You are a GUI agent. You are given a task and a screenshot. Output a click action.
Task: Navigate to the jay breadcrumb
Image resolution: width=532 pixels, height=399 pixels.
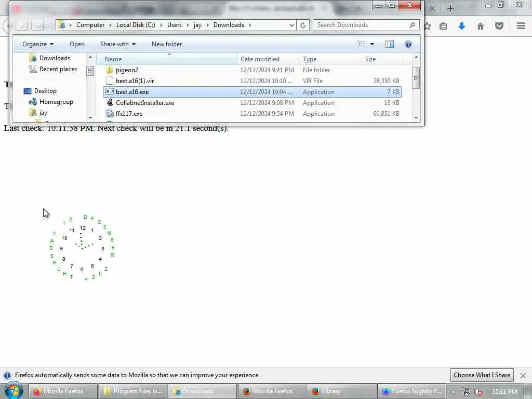(197, 25)
